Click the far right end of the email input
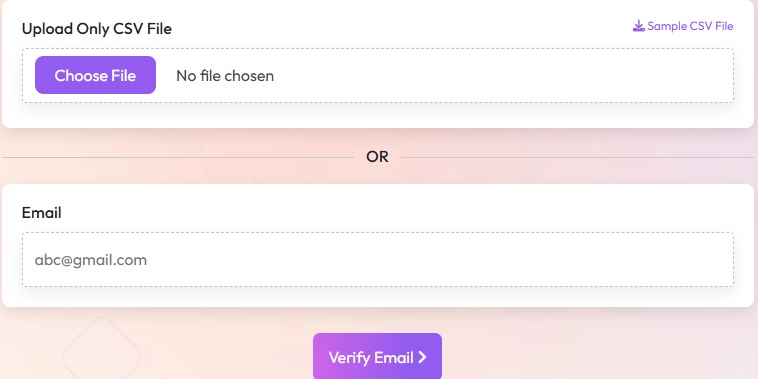758x379 pixels. point(720,260)
